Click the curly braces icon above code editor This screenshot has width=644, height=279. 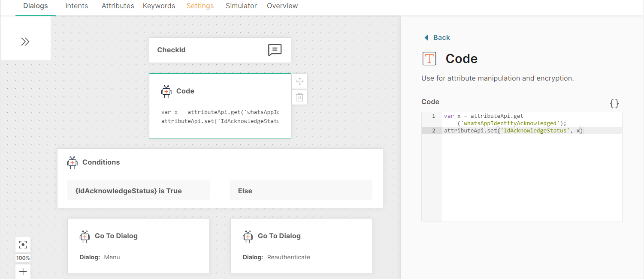pyautogui.click(x=614, y=103)
